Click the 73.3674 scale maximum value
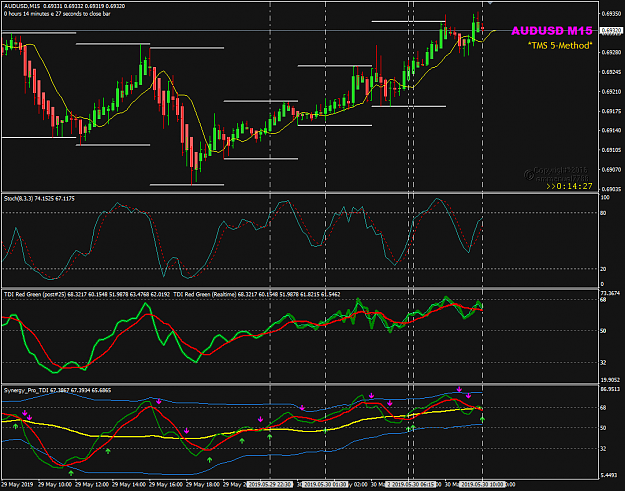 pyautogui.click(x=610, y=293)
